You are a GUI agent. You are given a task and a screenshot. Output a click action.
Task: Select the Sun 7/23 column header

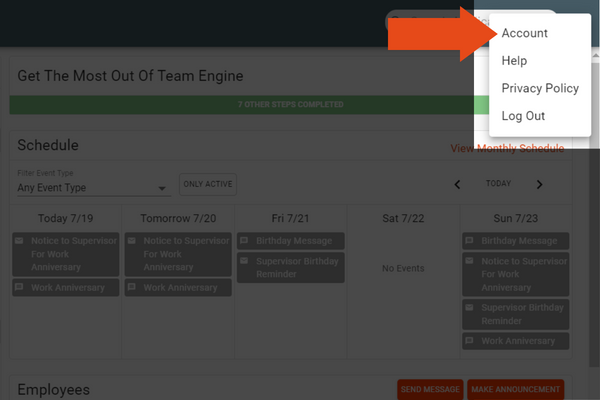(515, 218)
